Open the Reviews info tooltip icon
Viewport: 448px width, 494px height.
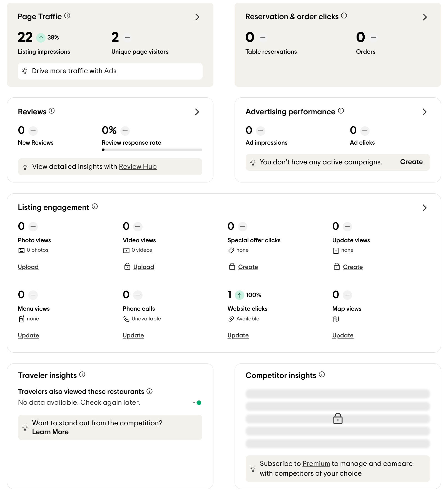point(52,111)
